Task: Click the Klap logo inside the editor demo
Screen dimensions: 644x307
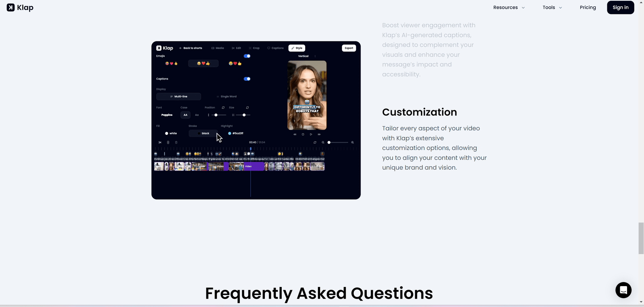Action: click(165, 48)
